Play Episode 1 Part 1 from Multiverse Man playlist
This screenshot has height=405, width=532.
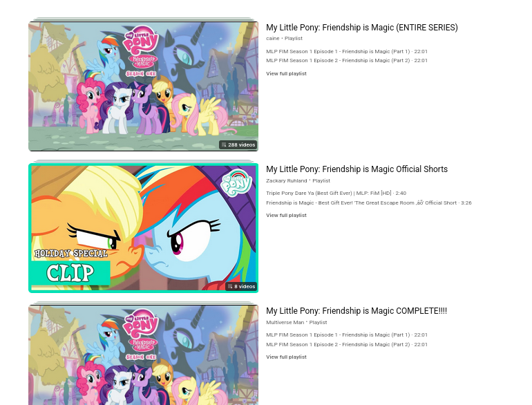coord(347,335)
